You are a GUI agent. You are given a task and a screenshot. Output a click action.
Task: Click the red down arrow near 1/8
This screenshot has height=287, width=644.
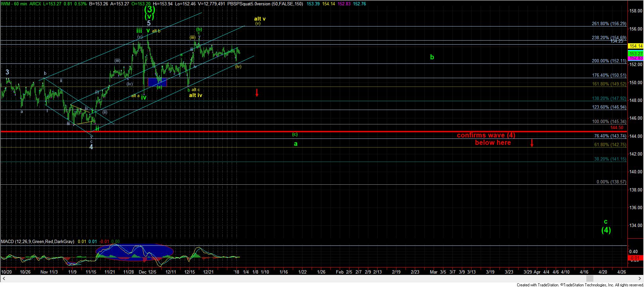[x=257, y=93]
